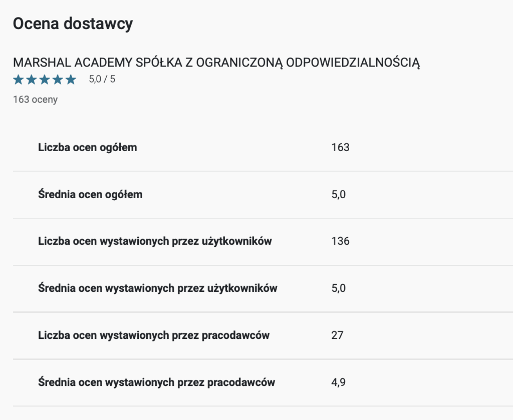Click the fourth rating star

[x=58, y=80]
